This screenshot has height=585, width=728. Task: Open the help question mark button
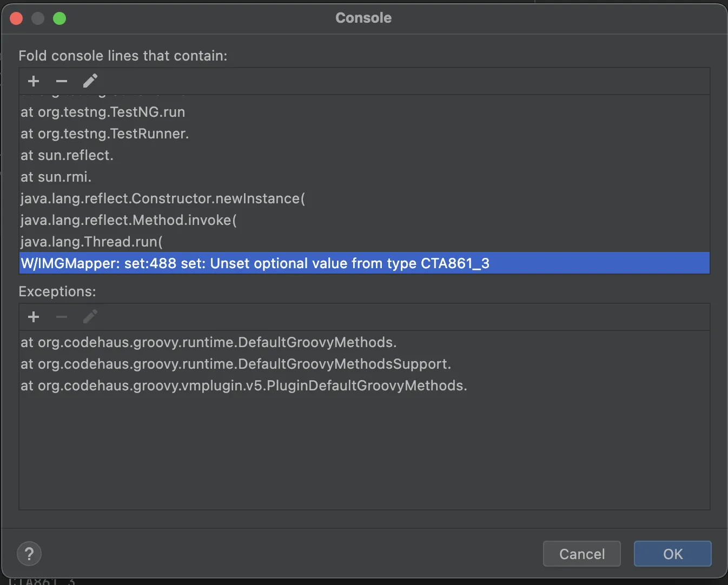click(x=29, y=554)
